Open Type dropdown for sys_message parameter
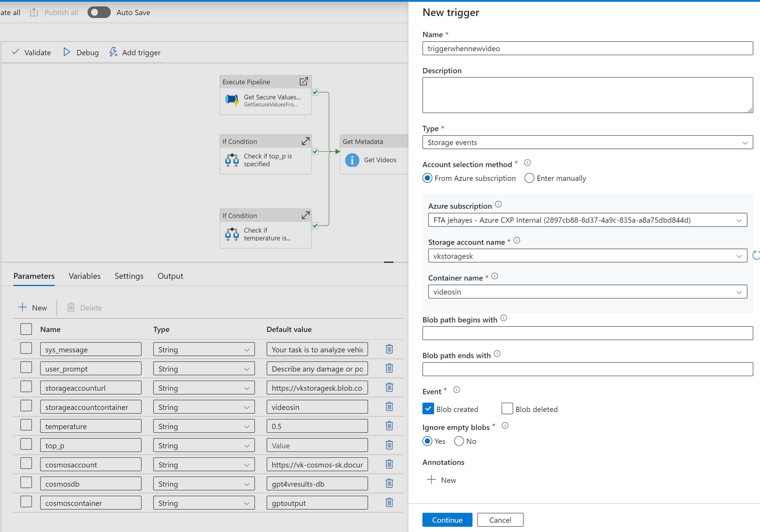 pos(204,350)
